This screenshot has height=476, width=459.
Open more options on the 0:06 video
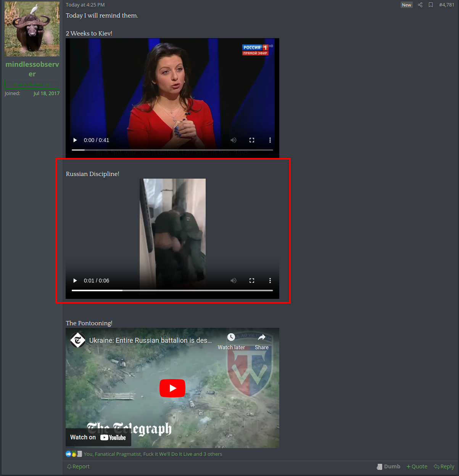pyautogui.click(x=270, y=281)
